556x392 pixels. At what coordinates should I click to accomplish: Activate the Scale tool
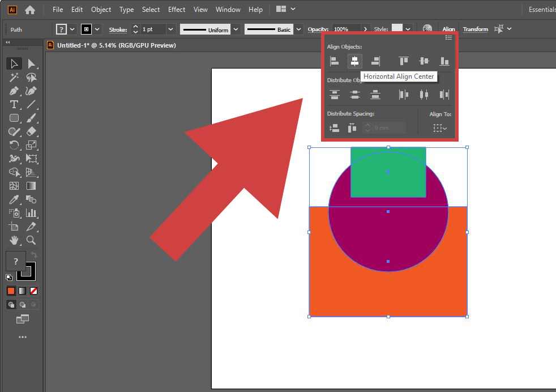pyautogui.click(x=31, y=145)
